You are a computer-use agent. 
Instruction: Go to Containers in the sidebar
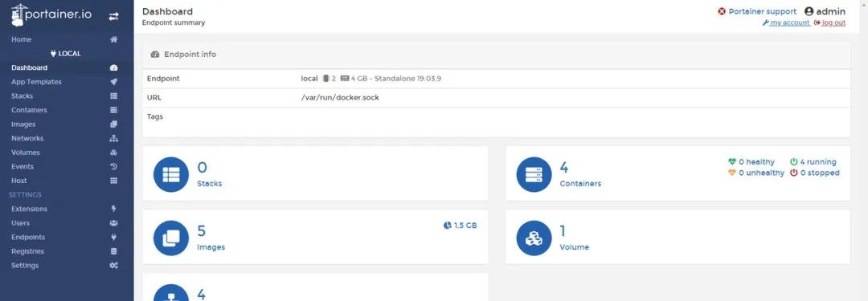67,110
